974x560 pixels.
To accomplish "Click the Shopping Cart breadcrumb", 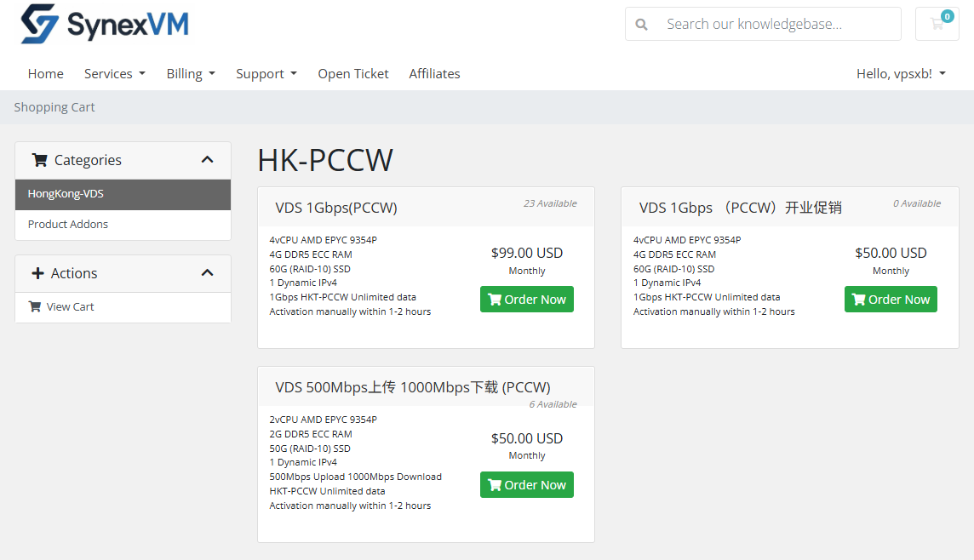I will coord(54,107).
